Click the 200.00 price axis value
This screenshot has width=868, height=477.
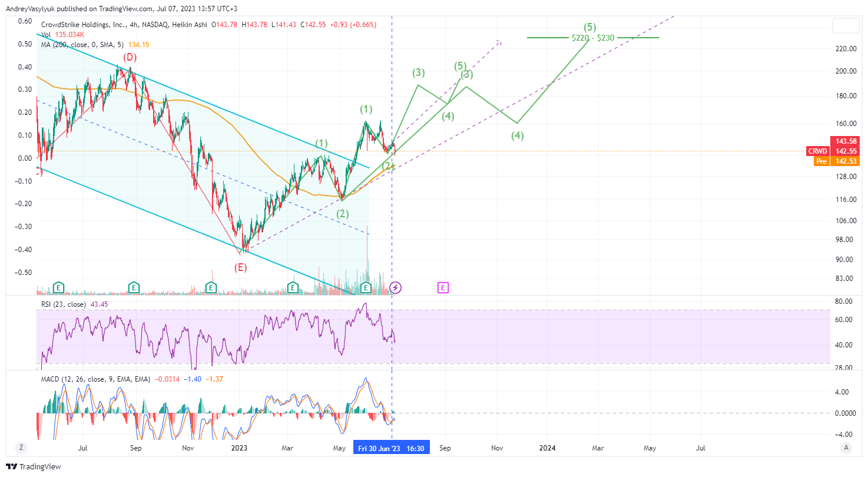point(846,71)
